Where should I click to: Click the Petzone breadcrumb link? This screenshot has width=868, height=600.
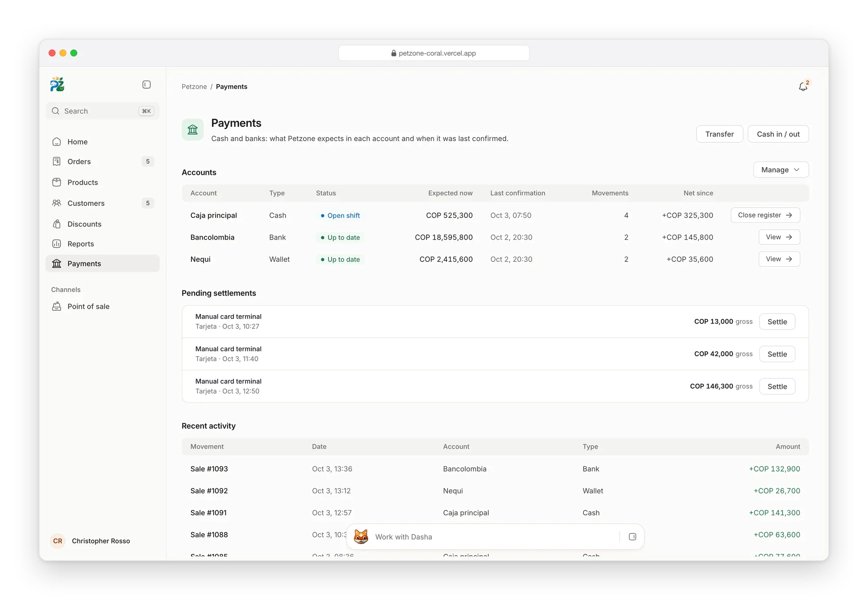pyautogui.click(x=194, y=87)
